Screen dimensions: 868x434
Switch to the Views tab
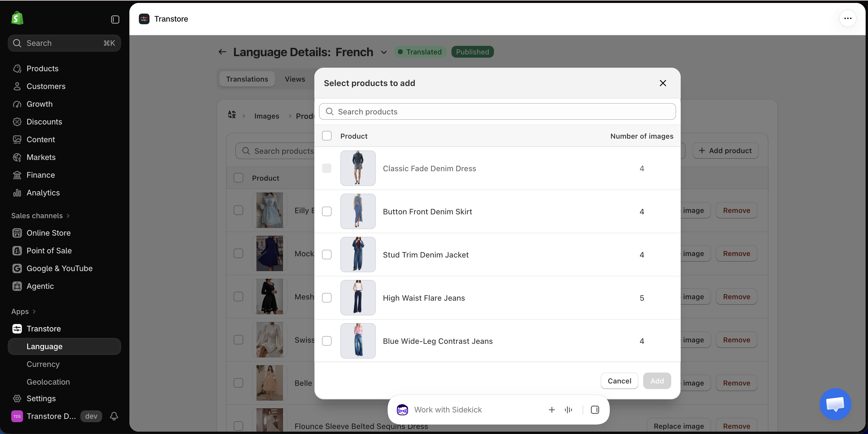tap(295, 79)
